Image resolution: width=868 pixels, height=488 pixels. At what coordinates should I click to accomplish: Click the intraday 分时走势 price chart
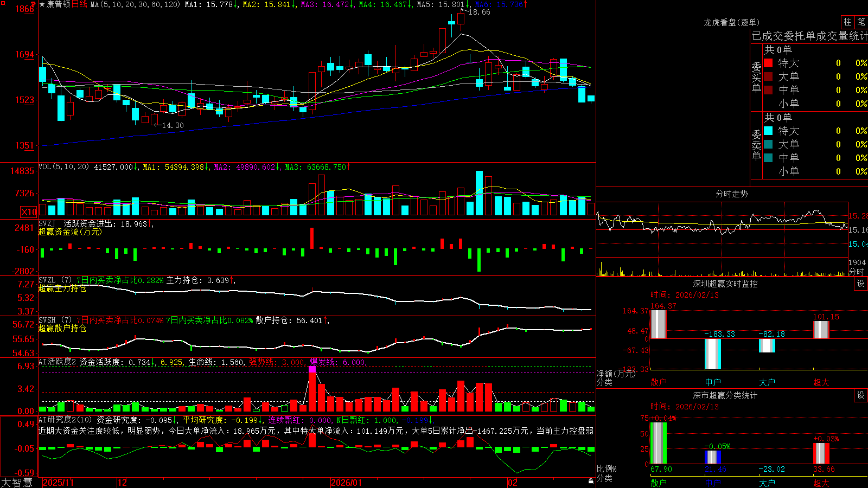click(722, 230)
